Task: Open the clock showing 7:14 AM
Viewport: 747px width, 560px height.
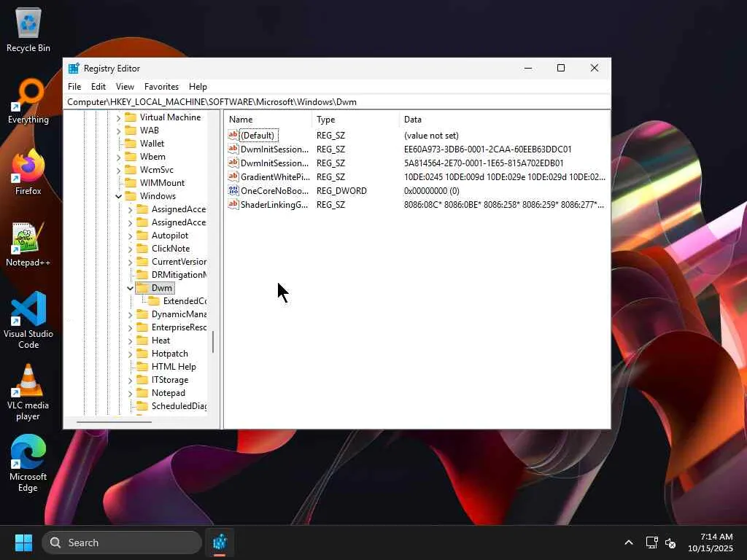Action: click(x=711, y=542)
